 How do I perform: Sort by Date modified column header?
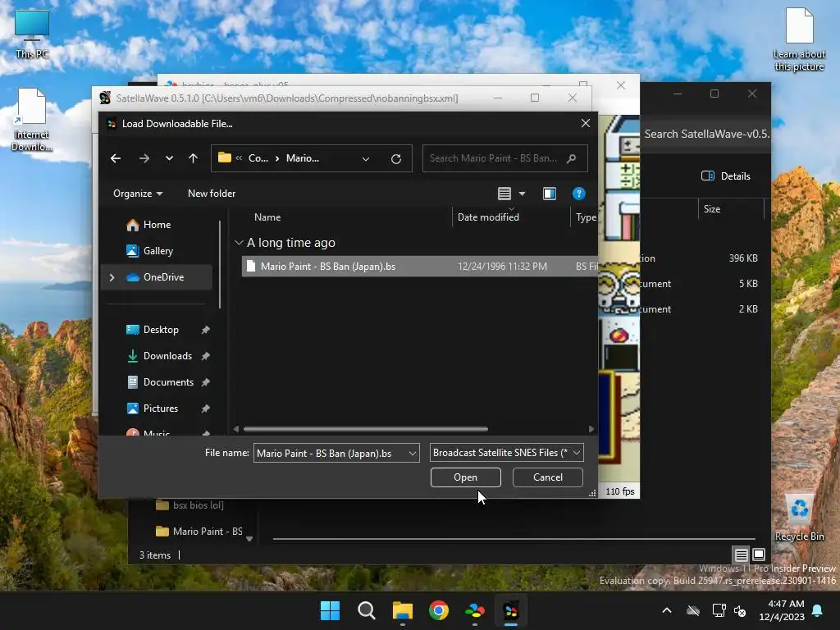[488, 217]
